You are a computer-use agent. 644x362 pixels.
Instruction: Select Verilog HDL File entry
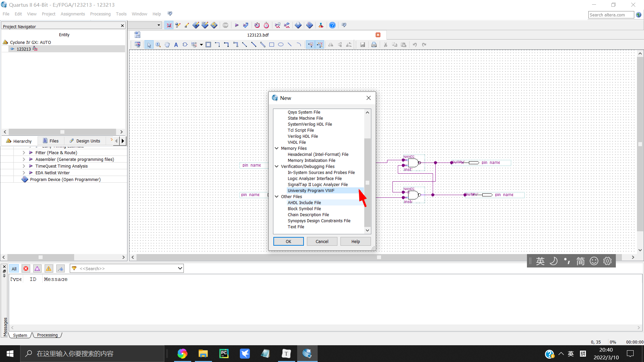coord(303,136)
